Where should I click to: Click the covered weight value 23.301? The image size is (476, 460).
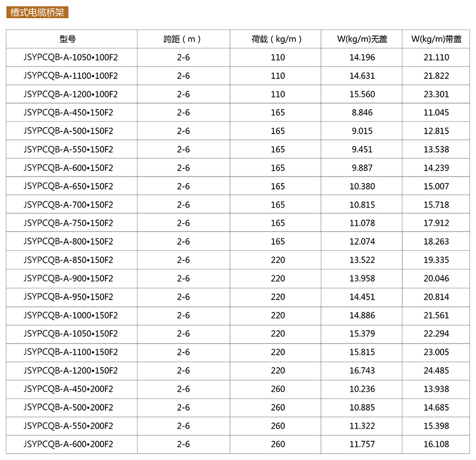pos(436,94)
